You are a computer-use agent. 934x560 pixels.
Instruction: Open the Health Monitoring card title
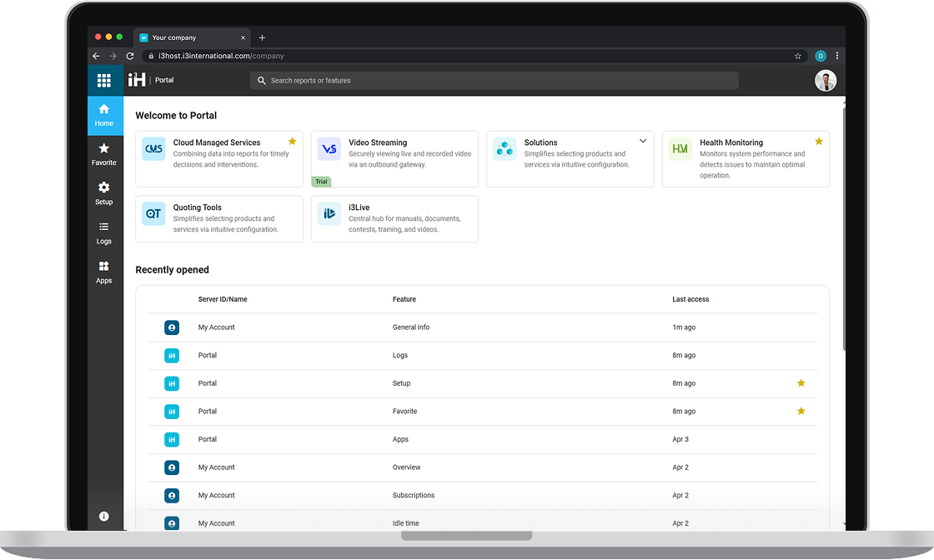pyautogui.click(x=731, y=142)
